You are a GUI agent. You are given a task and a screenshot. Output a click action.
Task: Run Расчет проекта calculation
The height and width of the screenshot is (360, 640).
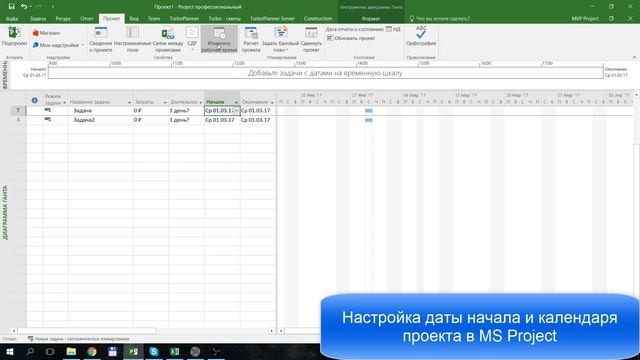(x=251, y=39)
